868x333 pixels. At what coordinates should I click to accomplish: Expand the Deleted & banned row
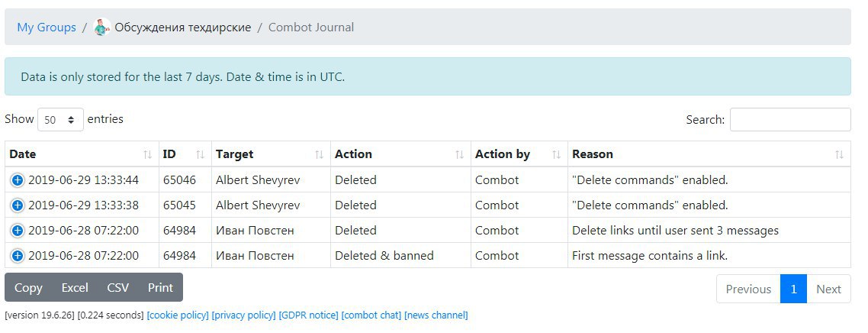pos(17,255)
